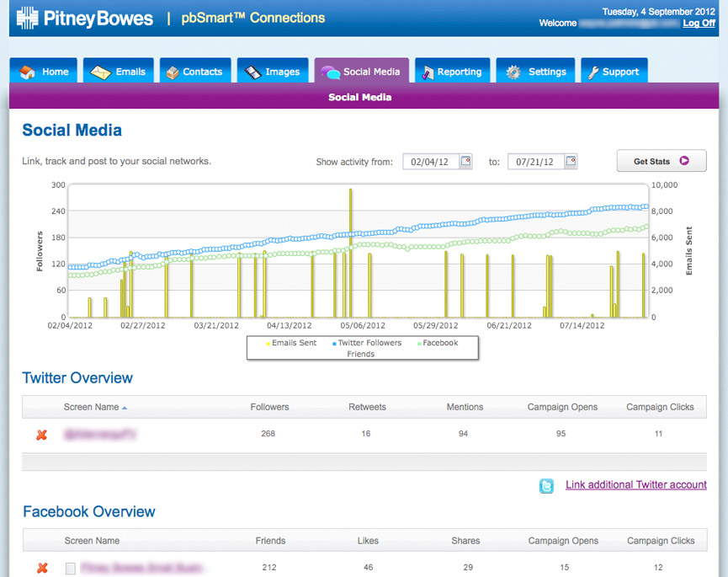Click the Facebook likes value 46
Viewport: 728px width, 577px height.
[x=368, y=567]
